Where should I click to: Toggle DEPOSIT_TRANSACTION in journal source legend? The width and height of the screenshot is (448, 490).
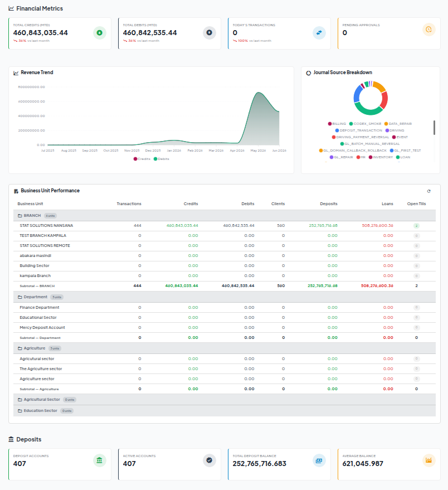point(359,130)
